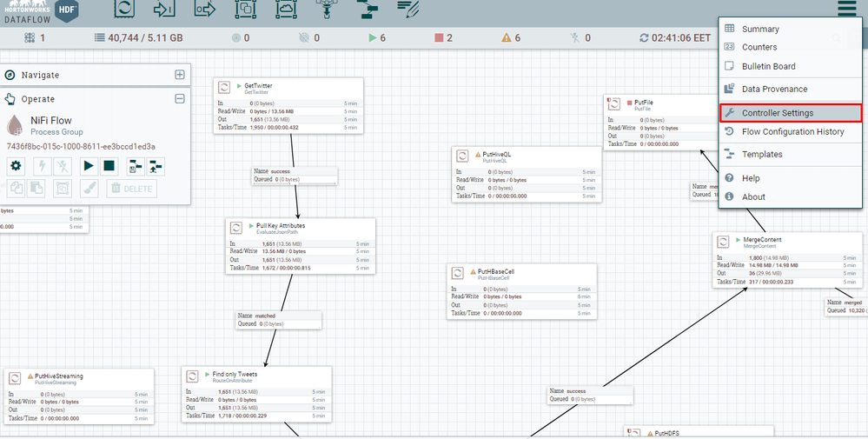The width and height of the screenshot is (868, 439).
Task: Select the Processor component in the toolbar
Action: coord(124,10)
